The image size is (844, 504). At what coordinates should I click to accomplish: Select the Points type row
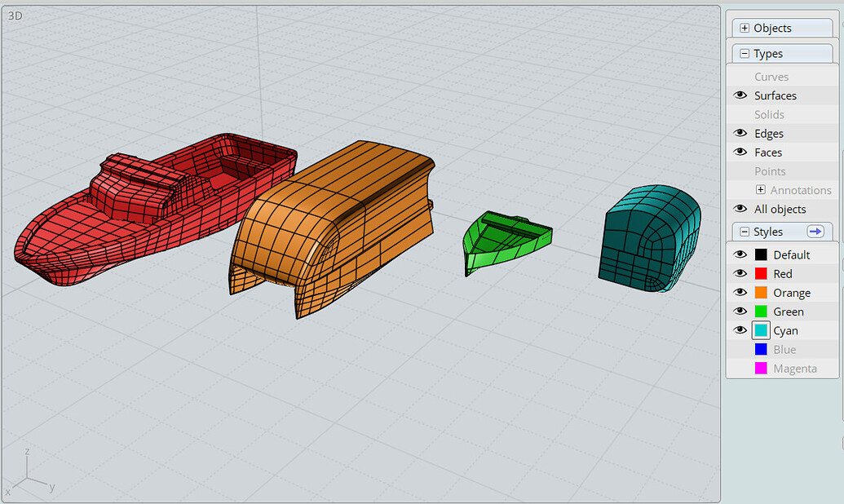pyautogui.click(x=783, y=171)
